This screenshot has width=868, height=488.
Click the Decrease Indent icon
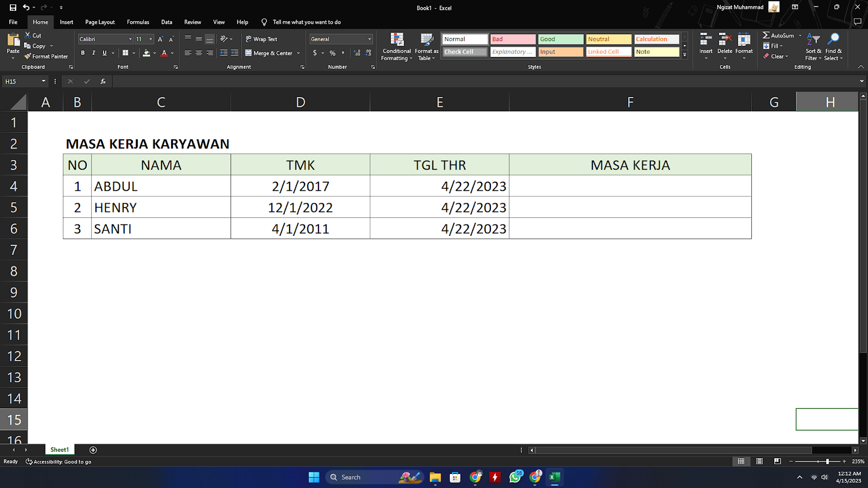(224, 53)
